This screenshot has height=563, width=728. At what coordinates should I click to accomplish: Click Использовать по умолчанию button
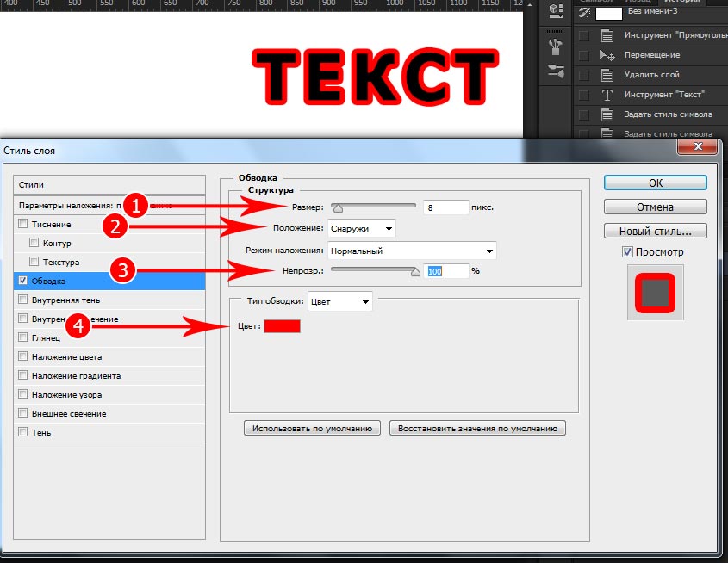tap(312, 428)
